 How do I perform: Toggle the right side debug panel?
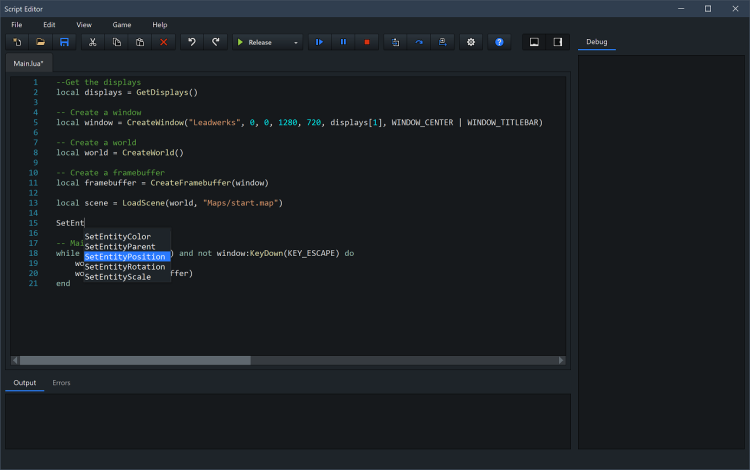click(558, 42)
